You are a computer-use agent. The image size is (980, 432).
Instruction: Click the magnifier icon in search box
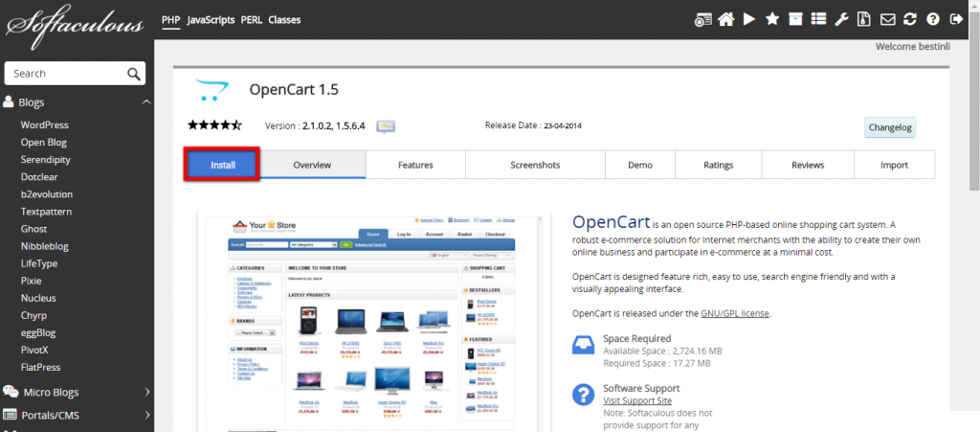[x=134, y=74]
